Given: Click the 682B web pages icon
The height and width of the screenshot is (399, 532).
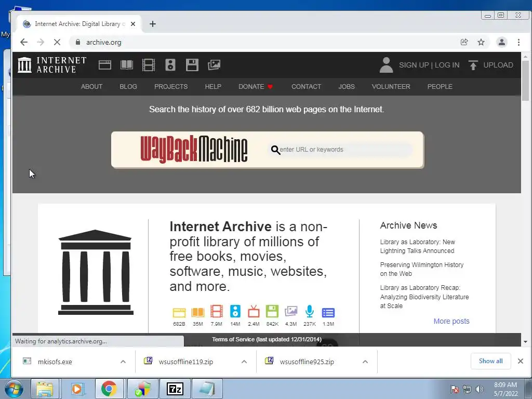Looking at the screenshot, I should [x=179, y=312].
